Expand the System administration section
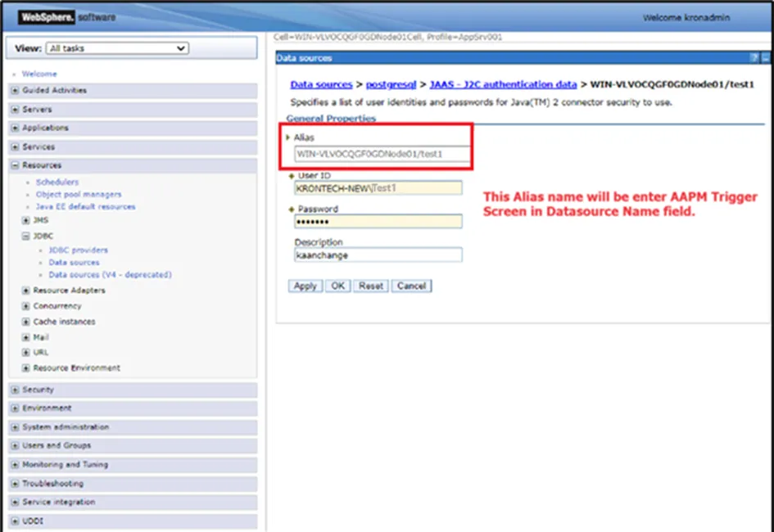The height and width of the screenshot is (532, 774). pos(15,427)
